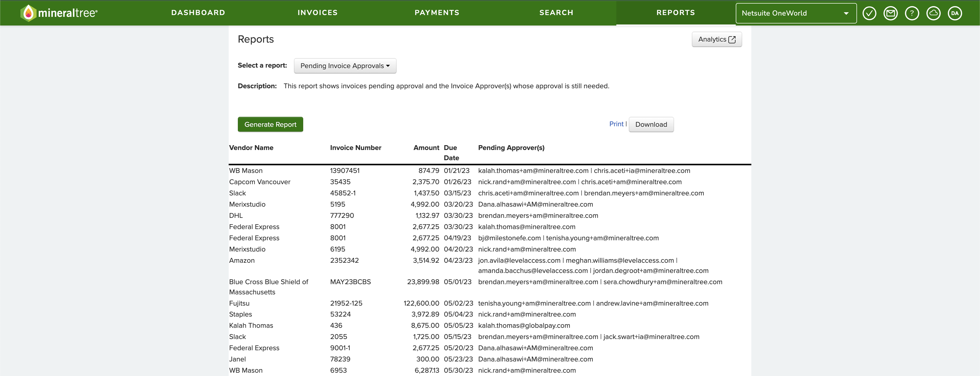Open the DA user avatar menu
The height and width of the screenshot is (376, 980).
[x=955, y=13]
